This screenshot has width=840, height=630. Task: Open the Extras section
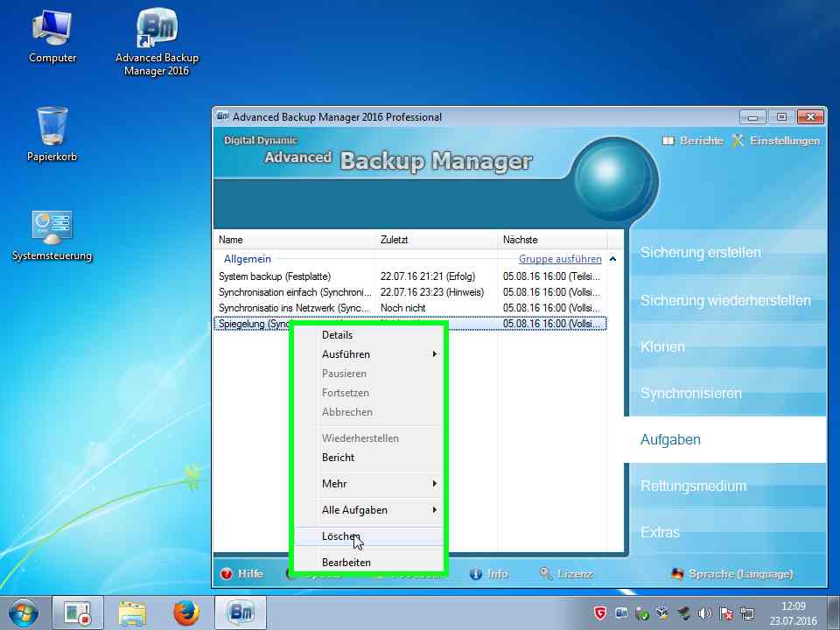[727, 532]
